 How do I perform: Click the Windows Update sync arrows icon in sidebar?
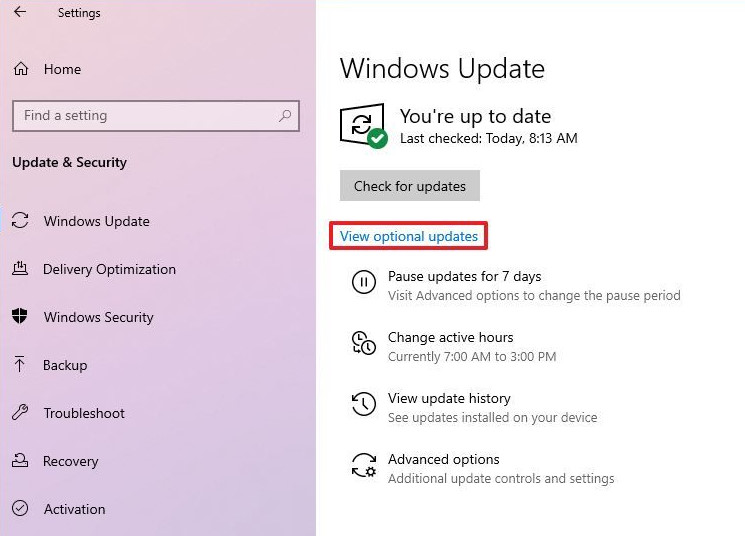coord(20,220)
